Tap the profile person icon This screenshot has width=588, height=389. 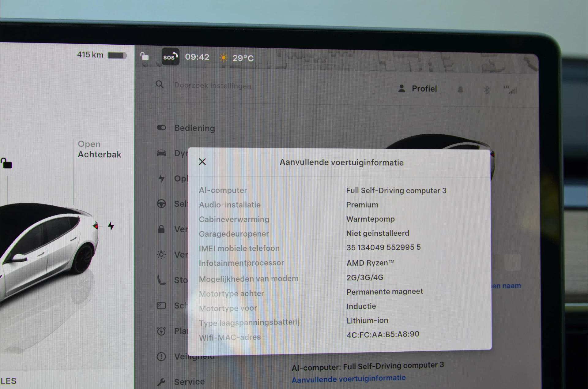click(x=401, y=88)
